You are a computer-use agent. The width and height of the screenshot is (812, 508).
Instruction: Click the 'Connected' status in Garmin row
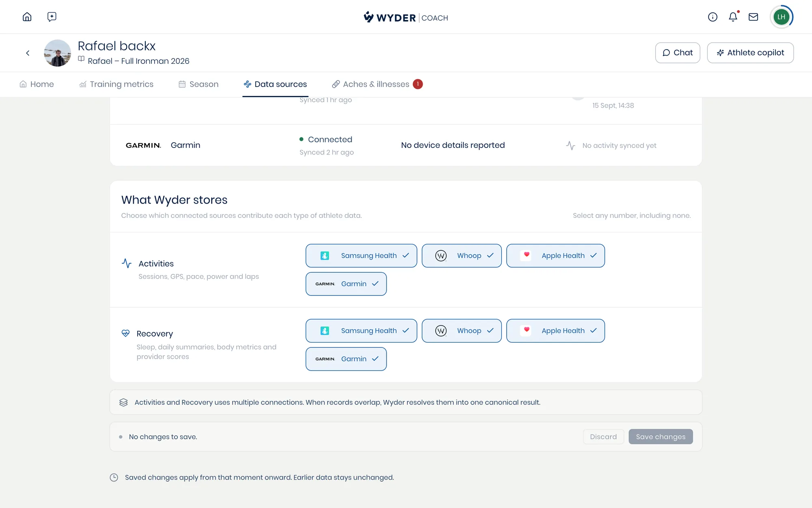pyautogui.click(x=330, y=139)
